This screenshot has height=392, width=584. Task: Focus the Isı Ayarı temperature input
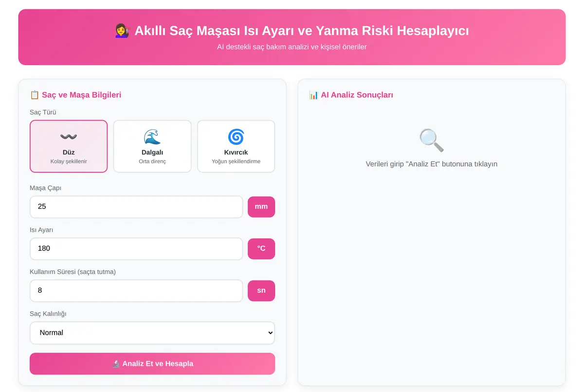pos(136,249)
